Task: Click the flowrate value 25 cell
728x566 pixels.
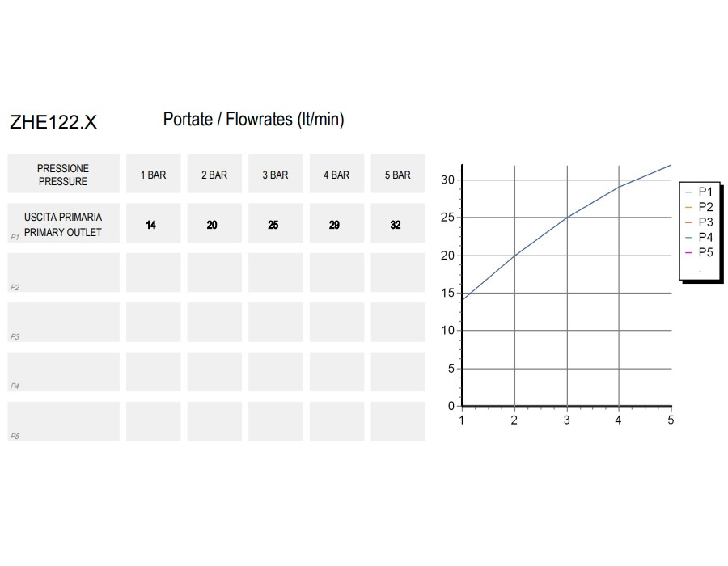Action: coord(276,222)
